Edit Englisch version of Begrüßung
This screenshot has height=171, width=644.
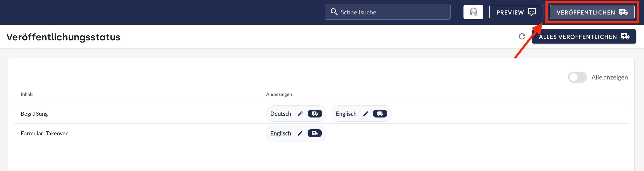(x=365, y=114)
